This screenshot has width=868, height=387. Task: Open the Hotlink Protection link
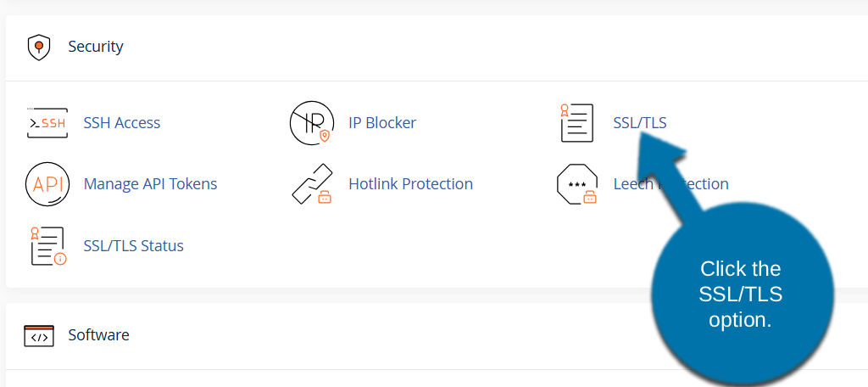click(410, 184)
